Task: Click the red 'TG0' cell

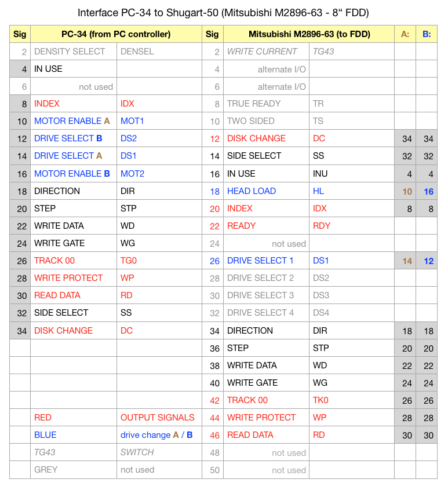Action: 159,260
